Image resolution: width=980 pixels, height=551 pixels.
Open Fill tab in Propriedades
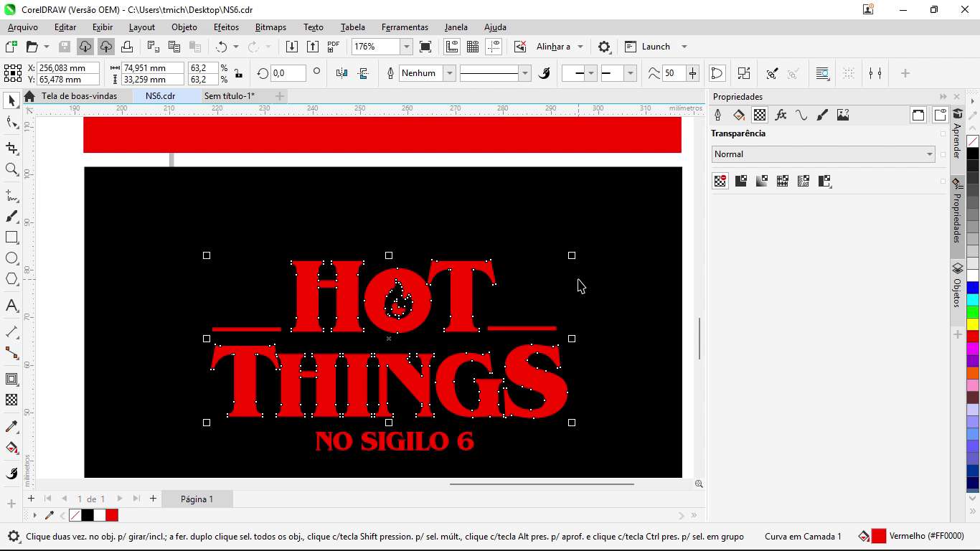739,115
